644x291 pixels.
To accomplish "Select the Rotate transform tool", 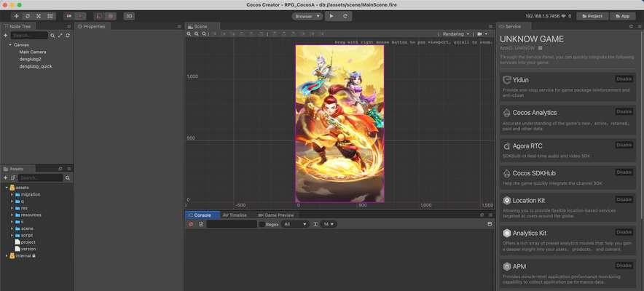I will 28,16.
